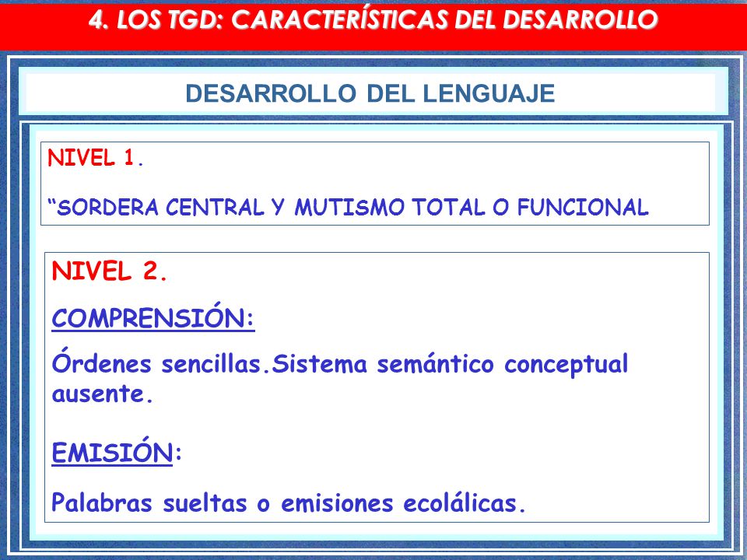Click the line 'Órdenes sencillas.Sistema semántico conceptual'
Screen dimensions: 747x560
tap(340, 363)
